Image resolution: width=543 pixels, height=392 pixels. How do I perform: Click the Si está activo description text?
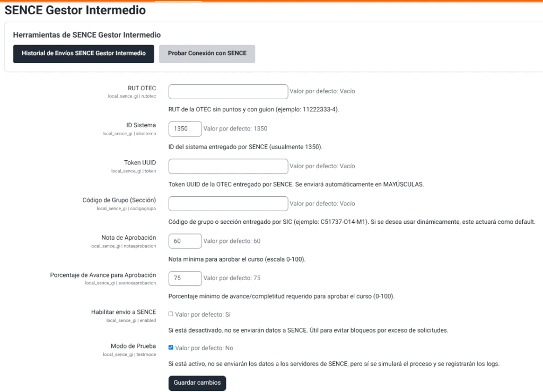[x=334, y=364]
